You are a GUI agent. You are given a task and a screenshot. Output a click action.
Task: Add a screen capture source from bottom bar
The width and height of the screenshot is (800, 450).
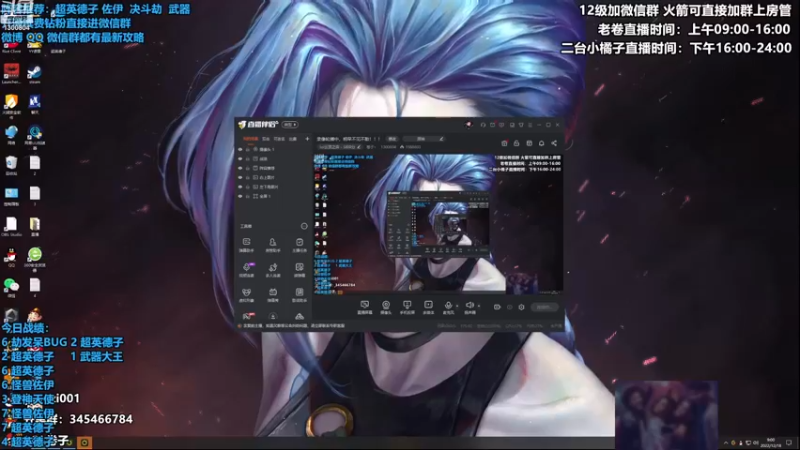tap(364, 307)
